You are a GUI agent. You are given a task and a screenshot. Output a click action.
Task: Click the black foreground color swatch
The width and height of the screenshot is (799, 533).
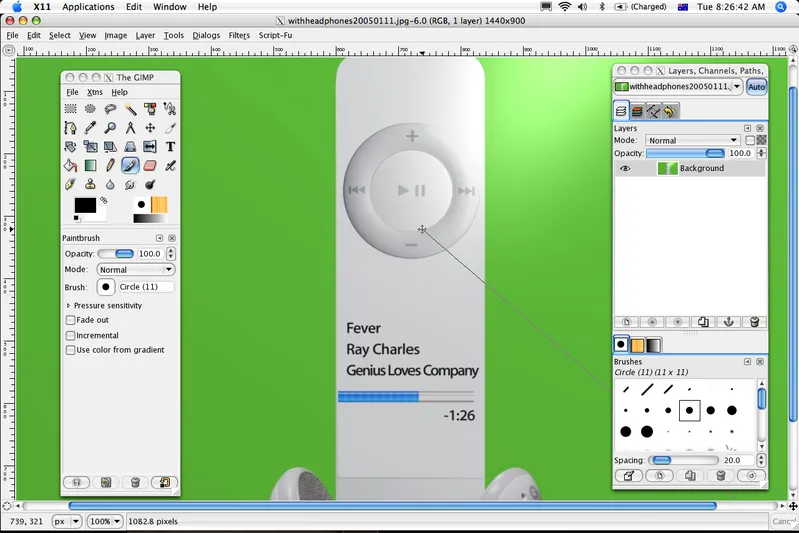point(85,205)
